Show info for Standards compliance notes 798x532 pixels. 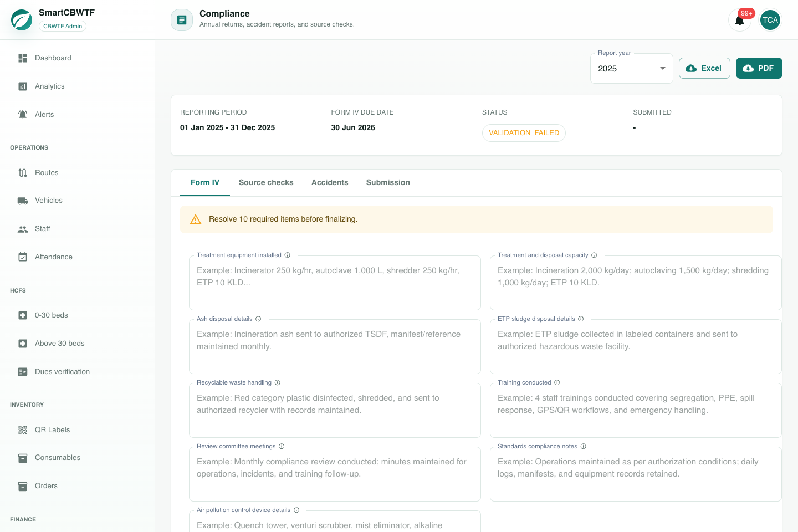583,447
